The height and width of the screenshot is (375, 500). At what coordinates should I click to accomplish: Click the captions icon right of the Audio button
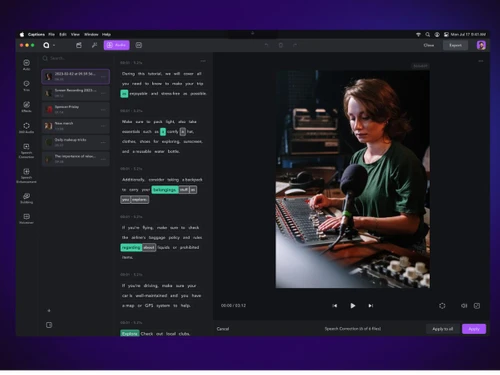tap(139, 45)
